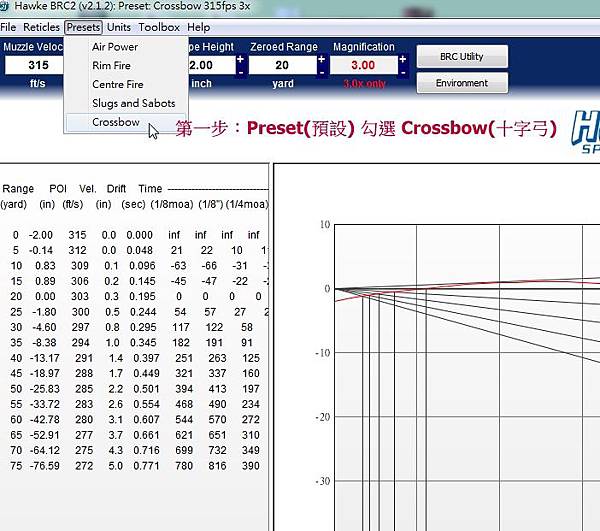Image resolution: width=600 pixels, height=531 pixels.
Task: Choose the Rim Fire preset
Action: (x=126, y=66)
